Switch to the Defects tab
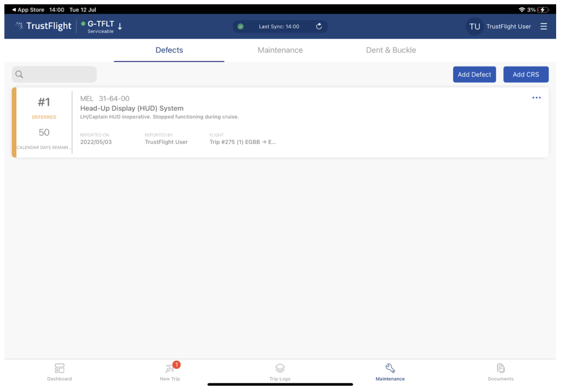 (169, 50)
